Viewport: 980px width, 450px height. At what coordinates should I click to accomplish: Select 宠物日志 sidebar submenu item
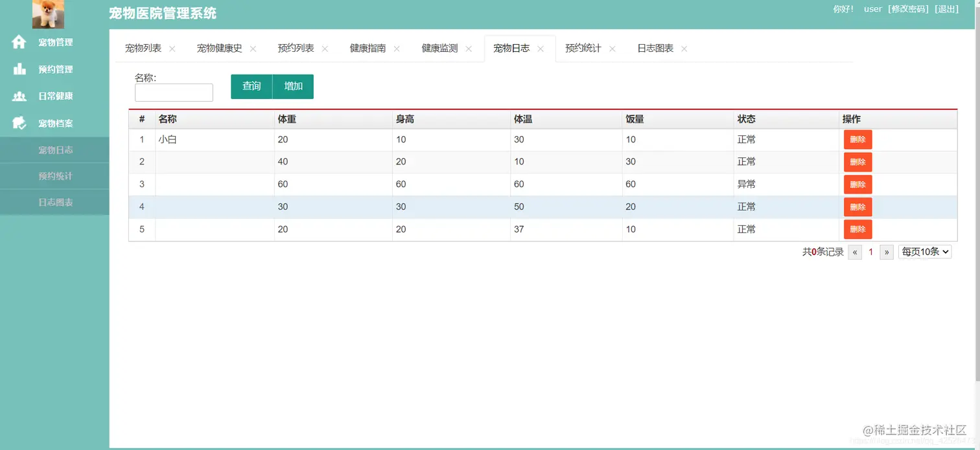click(54, 150)
